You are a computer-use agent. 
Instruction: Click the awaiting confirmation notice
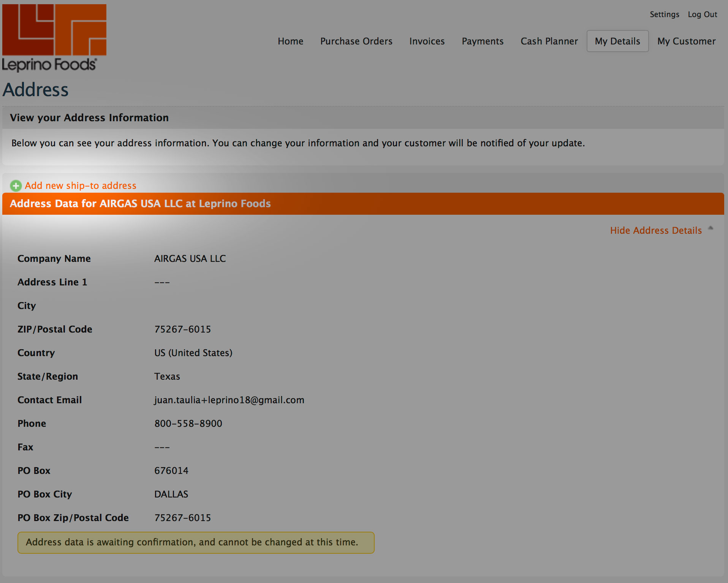196,543
